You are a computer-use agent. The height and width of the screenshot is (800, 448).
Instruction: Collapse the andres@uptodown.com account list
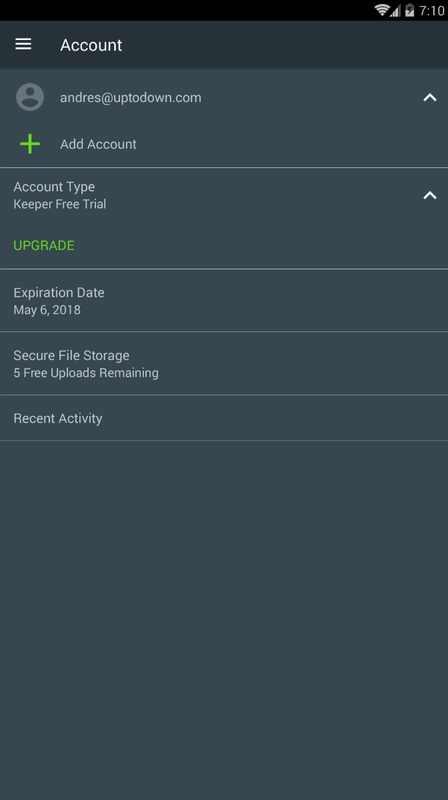(x=430, y=97)
